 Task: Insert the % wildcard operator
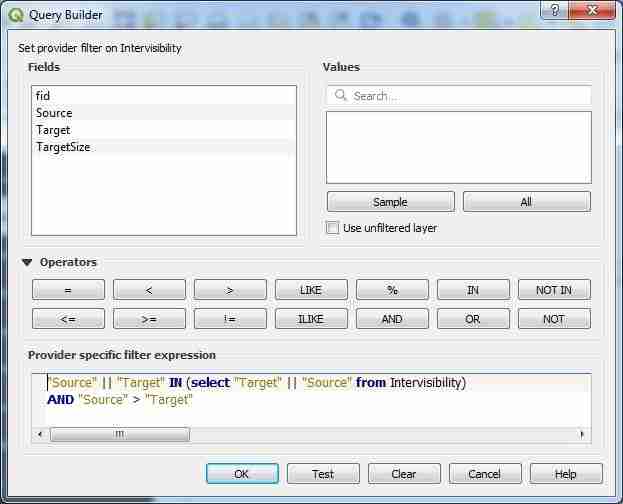(392, 290)
